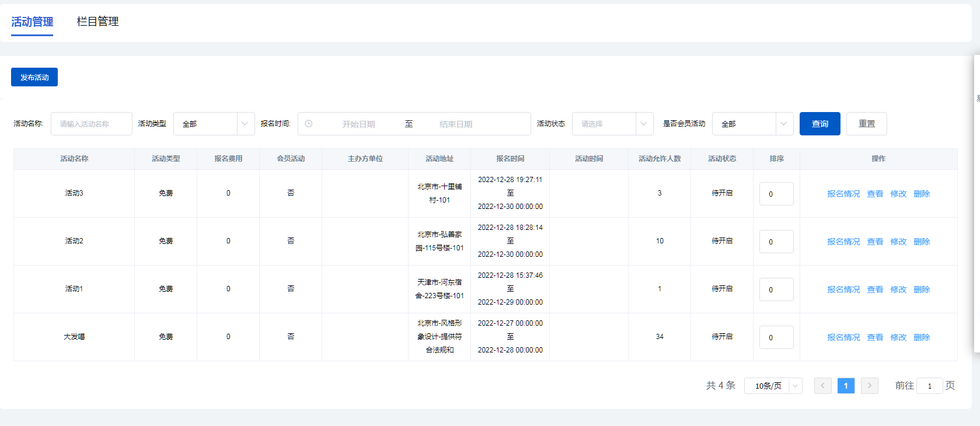Screen dimensions: 980x426
Task: Delete the 活动3 row
Action: 922,194
